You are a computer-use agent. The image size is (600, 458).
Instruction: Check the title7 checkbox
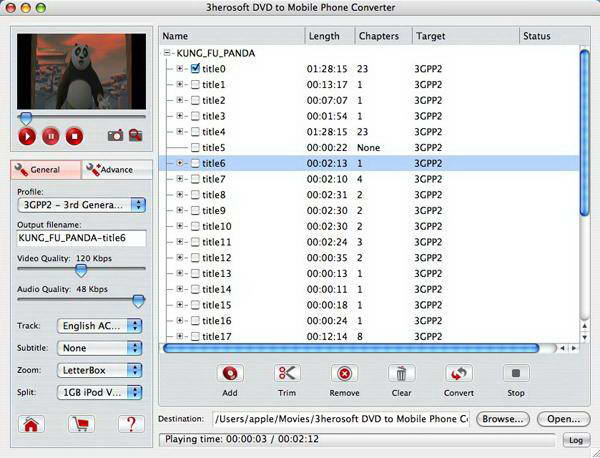coord(195,179)
